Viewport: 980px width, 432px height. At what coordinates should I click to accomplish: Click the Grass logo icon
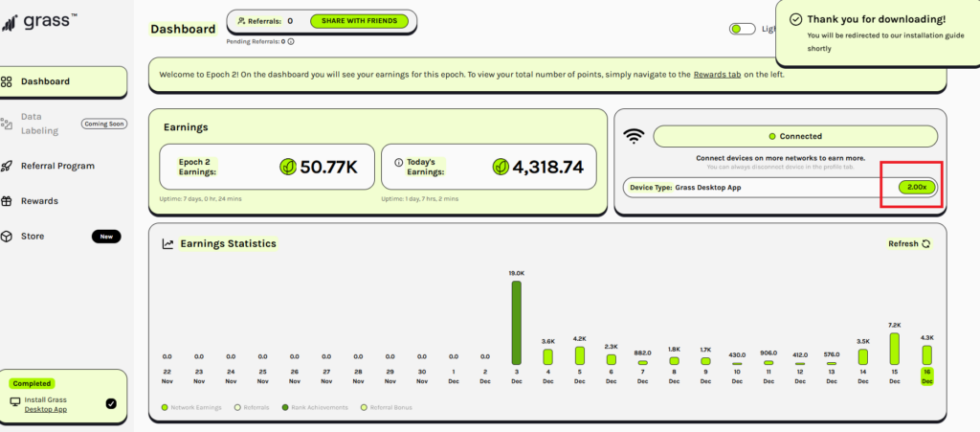[8, 24]
